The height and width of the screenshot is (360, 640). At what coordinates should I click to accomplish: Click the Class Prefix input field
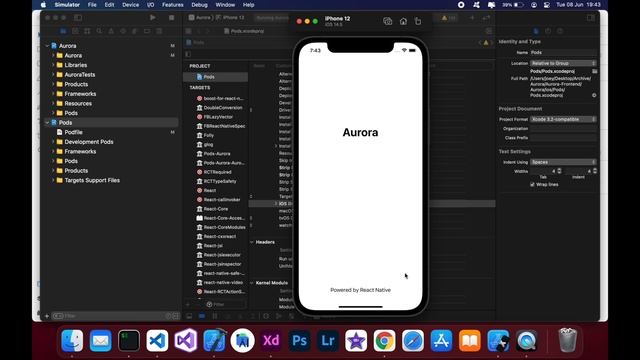click(563, 138)
